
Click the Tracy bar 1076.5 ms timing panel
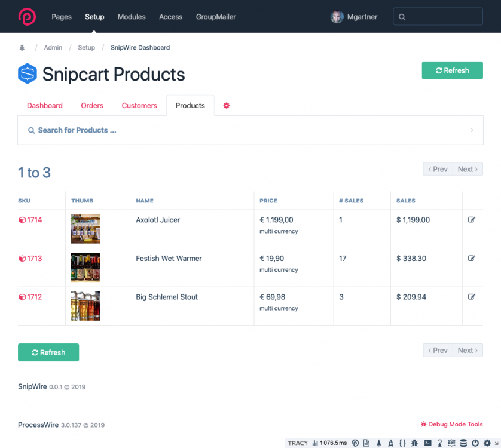(x=329, y=443)
